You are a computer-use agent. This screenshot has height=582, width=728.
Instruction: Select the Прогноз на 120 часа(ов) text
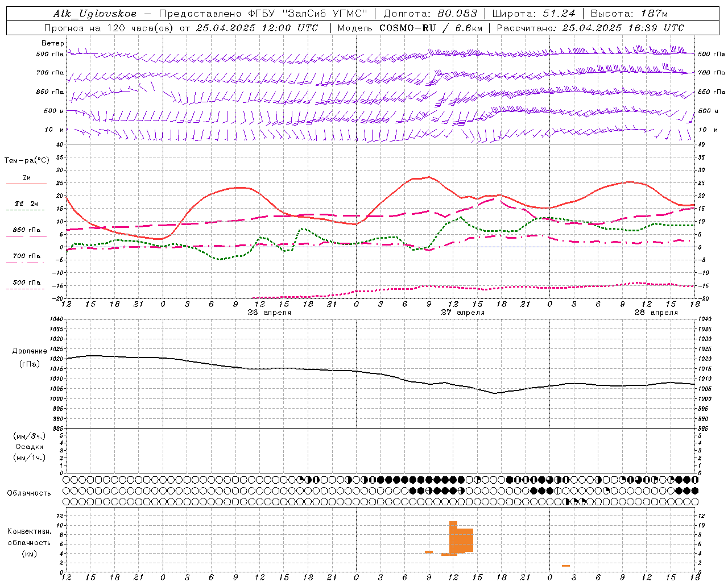point(109,28)
